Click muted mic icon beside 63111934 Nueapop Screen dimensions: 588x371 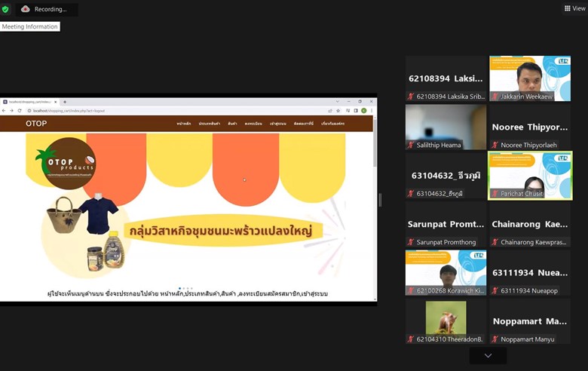tap(495, 290)
